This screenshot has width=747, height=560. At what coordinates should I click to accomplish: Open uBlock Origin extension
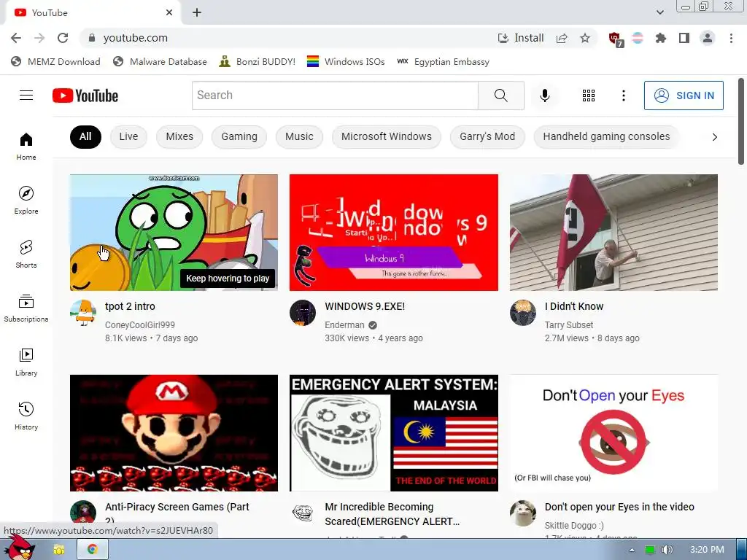click(616, 39)
